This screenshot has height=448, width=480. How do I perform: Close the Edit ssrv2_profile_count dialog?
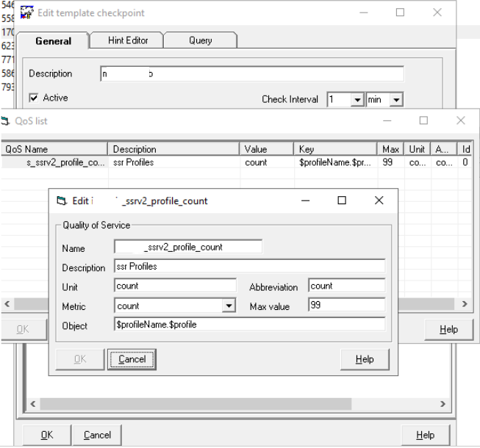pyautogui.click(x=379, y=200)
